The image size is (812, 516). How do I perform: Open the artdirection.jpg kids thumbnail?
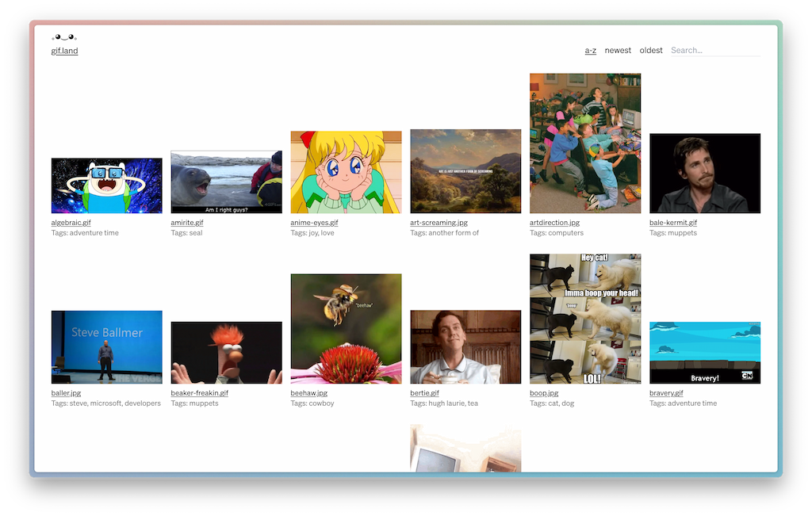[585, 143]
